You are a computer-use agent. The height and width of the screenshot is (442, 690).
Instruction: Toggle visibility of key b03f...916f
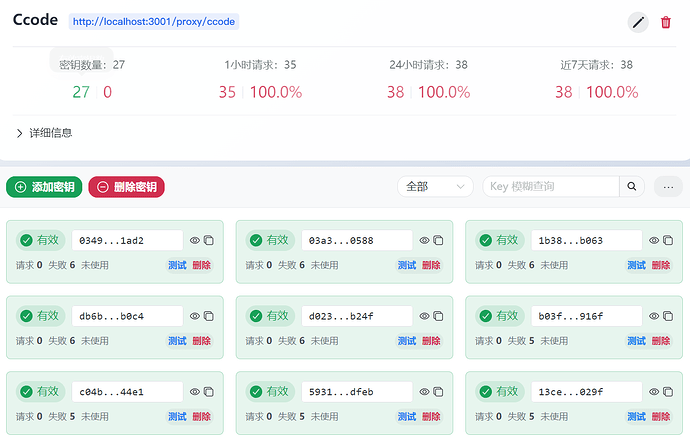click(x=654, y=316)
